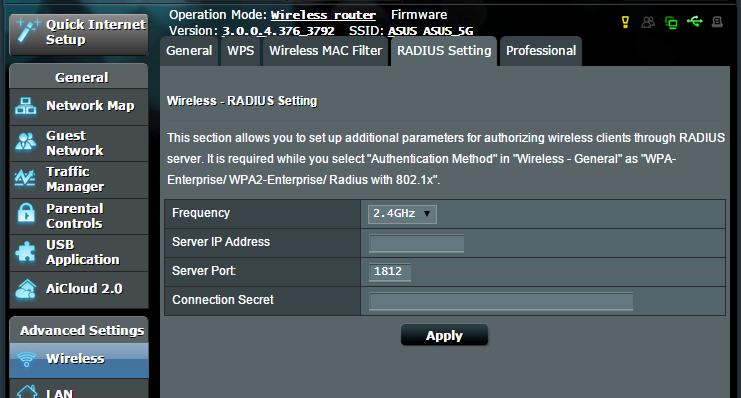Screen dimensions: 741x398
Task: Open the Wireless MAC Filter tab
Action: 326,51
